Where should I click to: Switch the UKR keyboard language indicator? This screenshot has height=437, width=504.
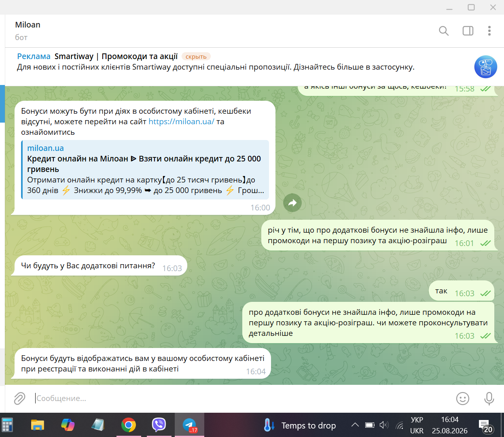[417, 425]
